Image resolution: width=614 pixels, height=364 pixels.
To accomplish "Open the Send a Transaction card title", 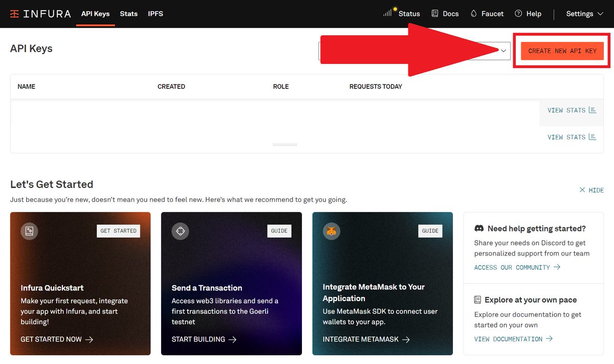I will click(x=207, y=288).
